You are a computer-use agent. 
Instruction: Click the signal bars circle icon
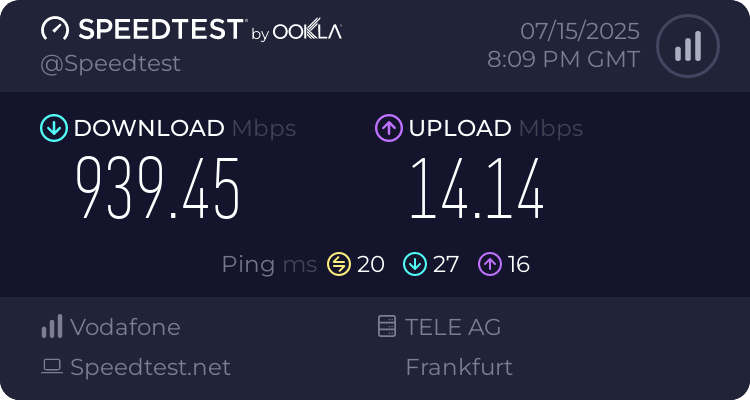coord(686,46)
